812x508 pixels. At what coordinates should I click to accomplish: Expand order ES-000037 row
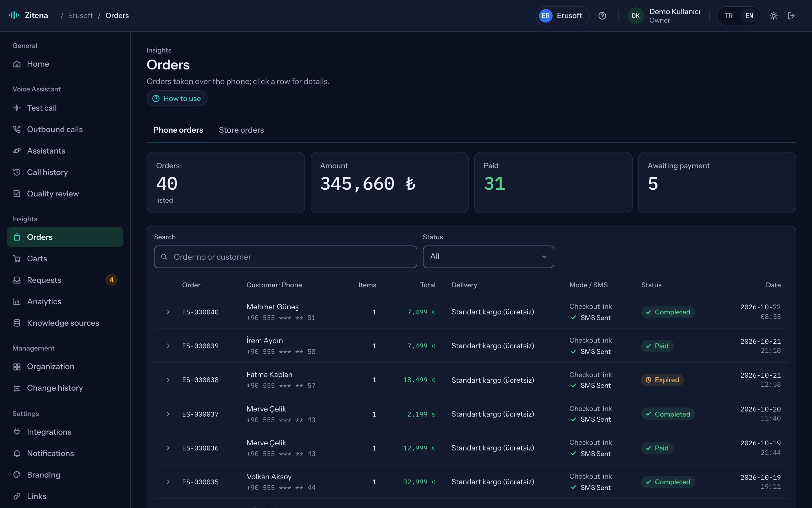pos(168,414)
